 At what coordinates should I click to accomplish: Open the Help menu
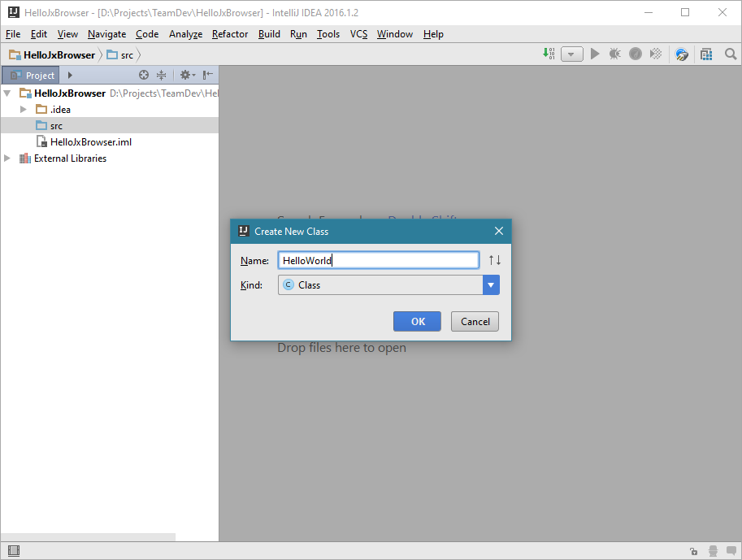tap(433, 34)
